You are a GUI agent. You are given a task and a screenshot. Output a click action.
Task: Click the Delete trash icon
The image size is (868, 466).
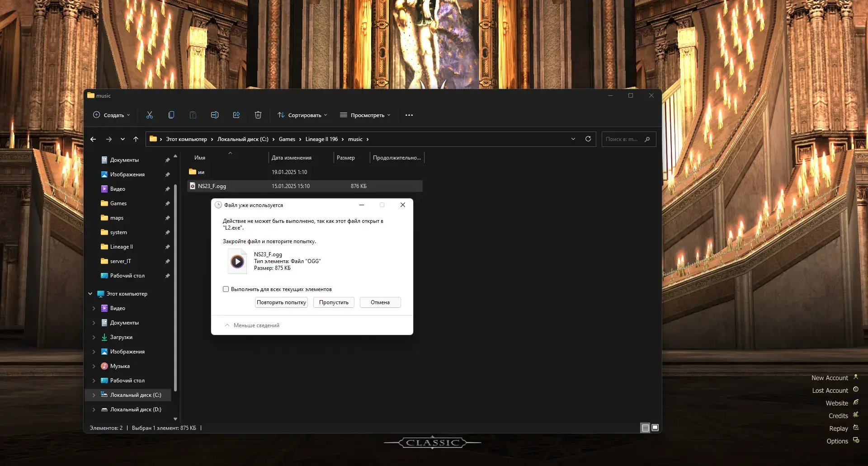(258, 115)
